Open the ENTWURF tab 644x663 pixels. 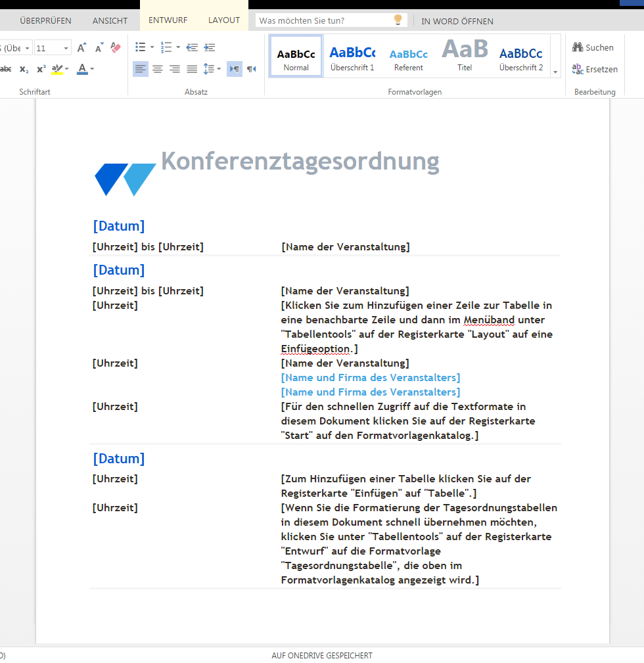168,20
